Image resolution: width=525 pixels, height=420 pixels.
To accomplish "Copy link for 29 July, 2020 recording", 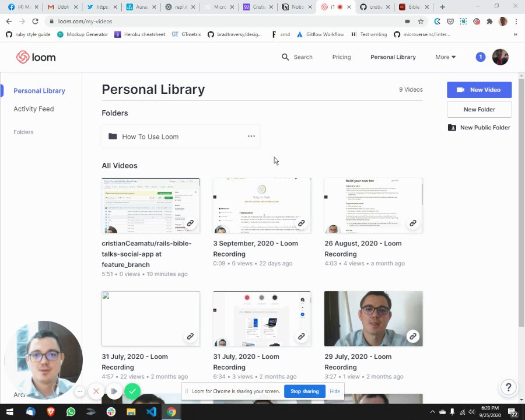I will click(x=413, y=336).
